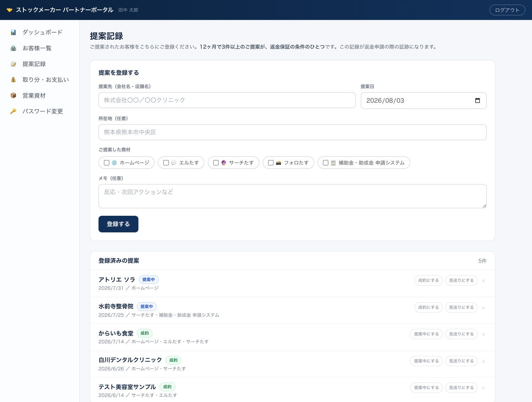
Task: Click the メモ textarea
Action: 293,196
